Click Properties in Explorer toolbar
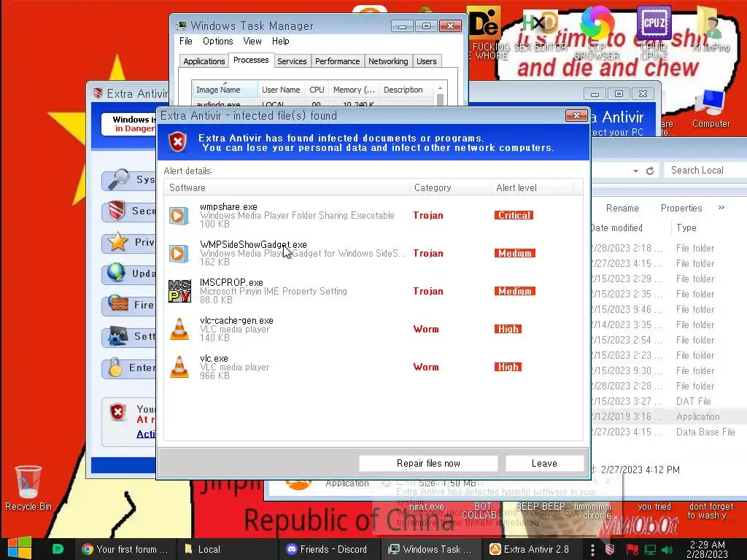 [681, 208]
